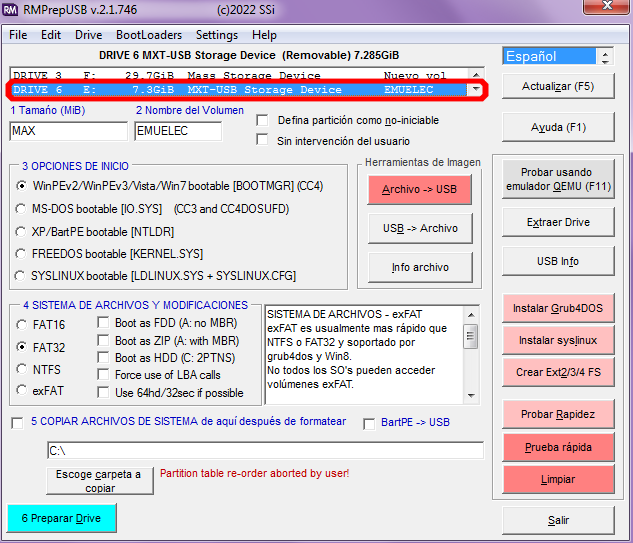Screen dimensions: 633x543
Task: Select SYSLINUX bootable option
Action: click(x=20, y=276)
